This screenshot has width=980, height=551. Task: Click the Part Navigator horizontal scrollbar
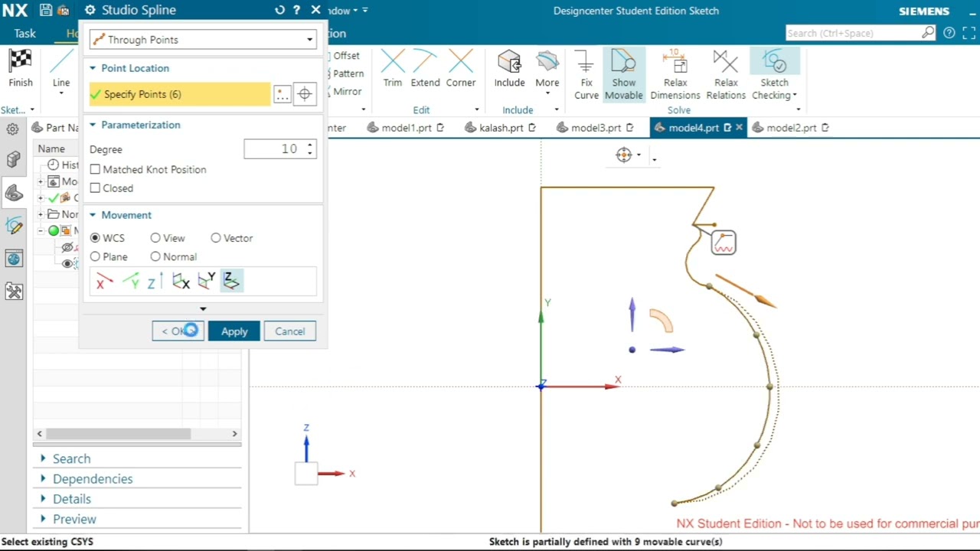119,433
